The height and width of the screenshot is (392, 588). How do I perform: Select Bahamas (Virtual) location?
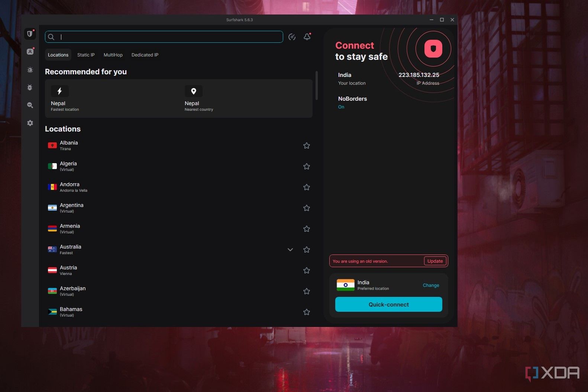pyautogui.click(x=178, y=312)
